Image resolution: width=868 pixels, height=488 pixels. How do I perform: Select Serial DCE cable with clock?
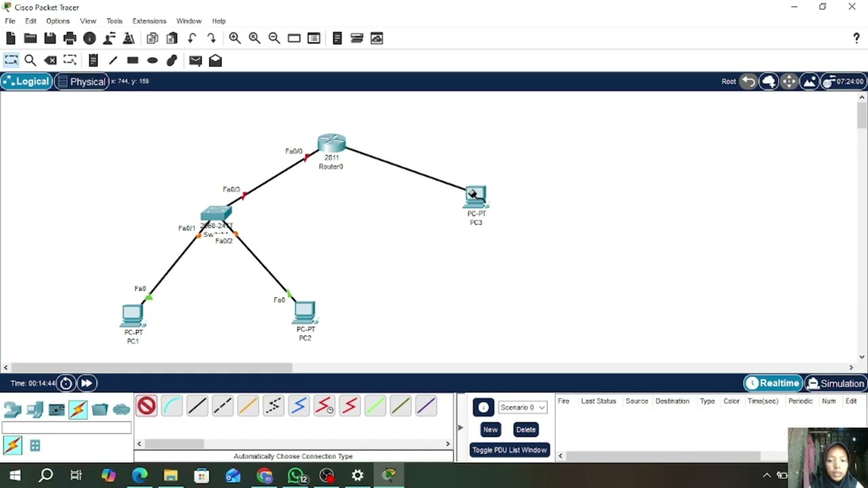(324, 407)
